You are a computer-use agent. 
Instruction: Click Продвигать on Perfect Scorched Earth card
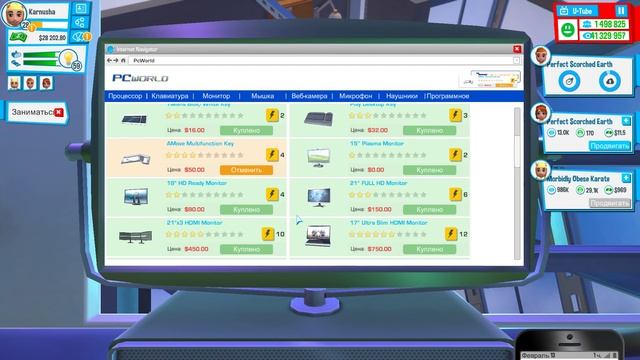609,146
